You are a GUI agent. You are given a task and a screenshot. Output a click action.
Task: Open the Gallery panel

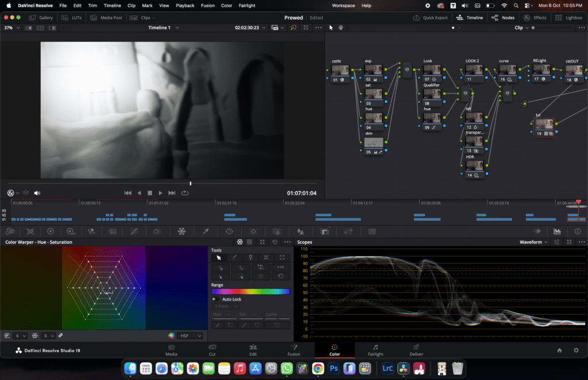point(41,18)
